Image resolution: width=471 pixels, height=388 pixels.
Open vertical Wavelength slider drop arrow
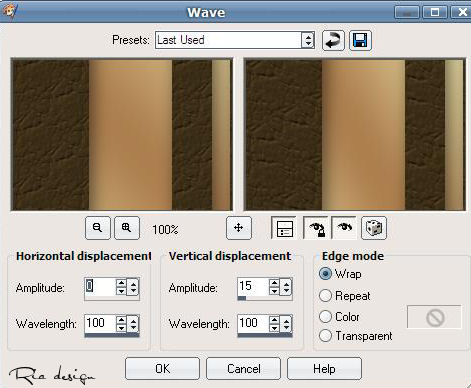click(x=286, y=323)
